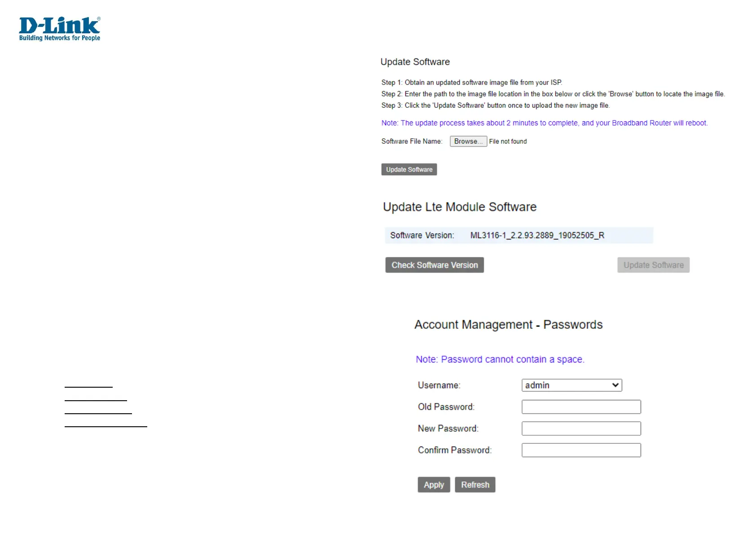Click 'Account Management - Passwords' heading
Image resolution: width=756 pixels, height=535 pixels.
pyautogui.click(x=508, y=324)
